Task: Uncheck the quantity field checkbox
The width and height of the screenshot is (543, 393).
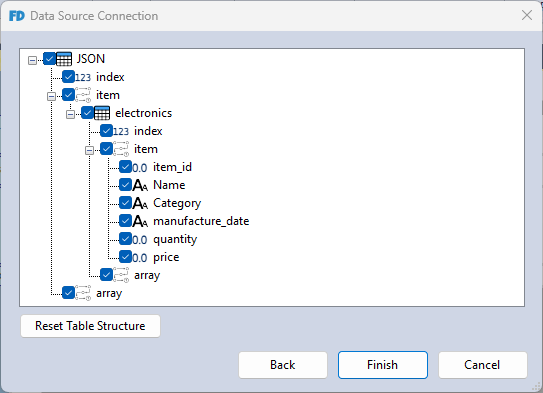Action: point(125,239)
